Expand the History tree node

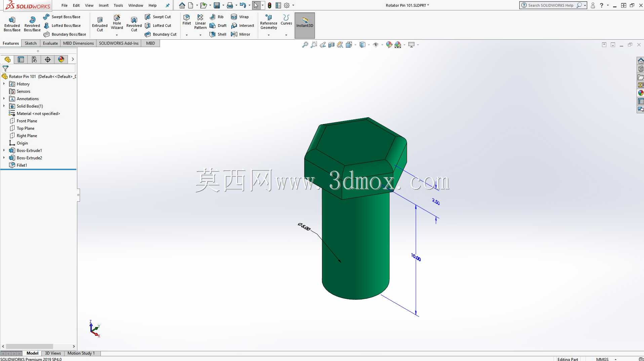pos(4,84)
